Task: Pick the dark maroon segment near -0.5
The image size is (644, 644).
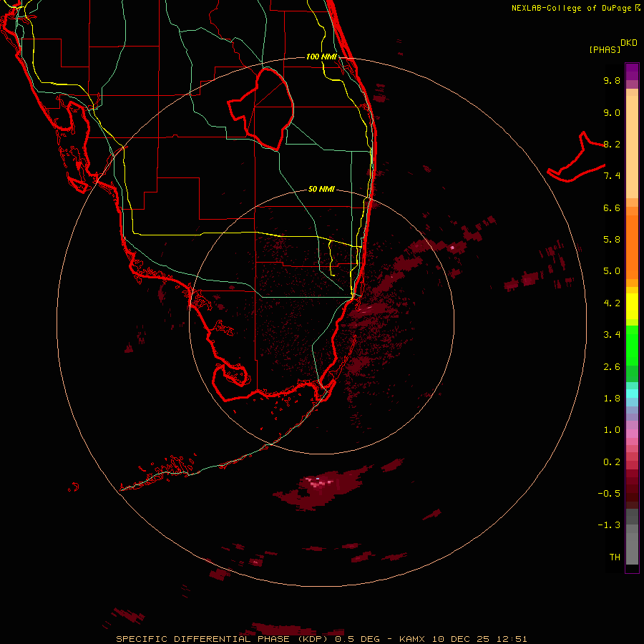Action: 632,493
